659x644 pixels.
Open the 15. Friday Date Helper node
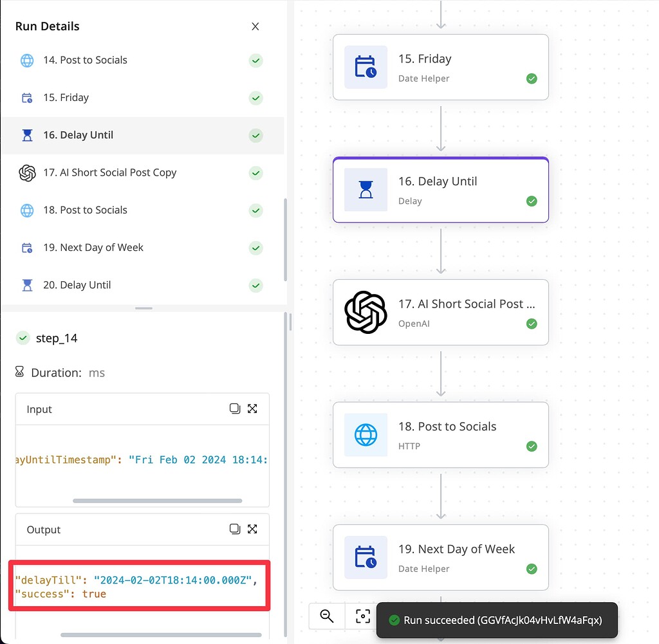click(440, 67)
